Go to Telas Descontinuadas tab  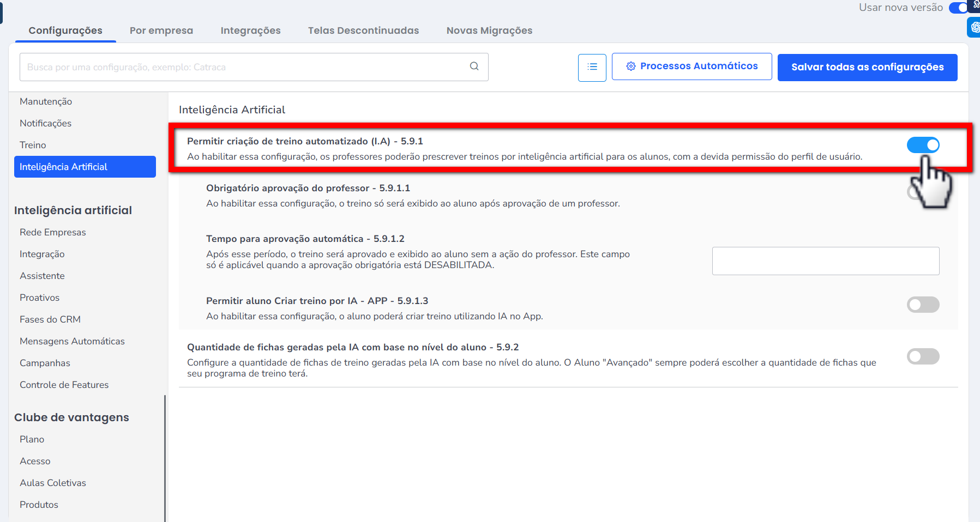[x=363, y=31]
